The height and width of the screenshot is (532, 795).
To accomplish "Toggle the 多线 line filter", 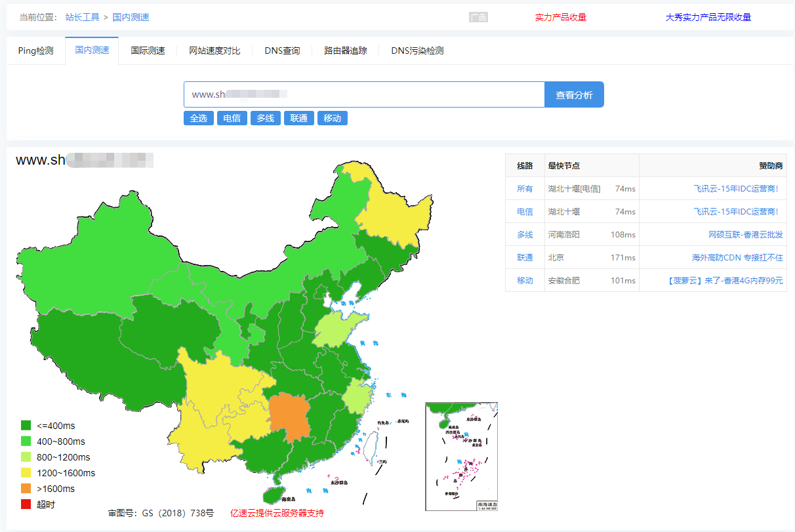I will point(266,118).
